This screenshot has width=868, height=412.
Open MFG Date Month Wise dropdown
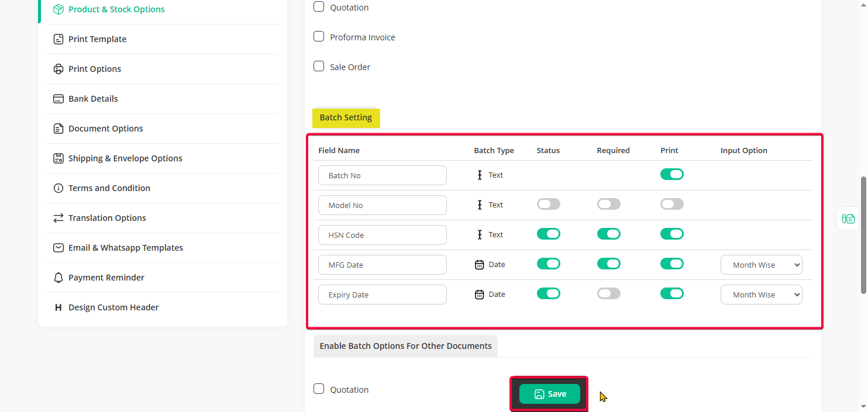pyautogui.click(x=761, y=265)
